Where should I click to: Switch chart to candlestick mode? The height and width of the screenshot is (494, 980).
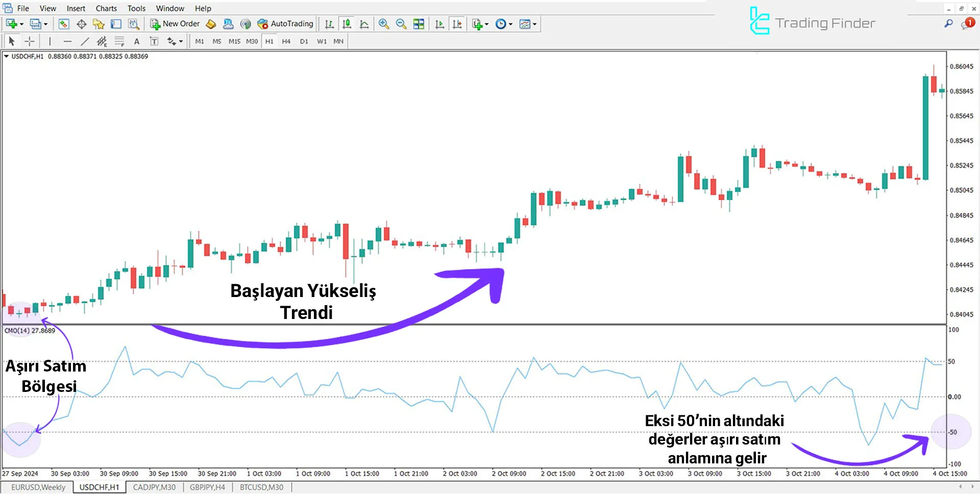coord(347,24)
